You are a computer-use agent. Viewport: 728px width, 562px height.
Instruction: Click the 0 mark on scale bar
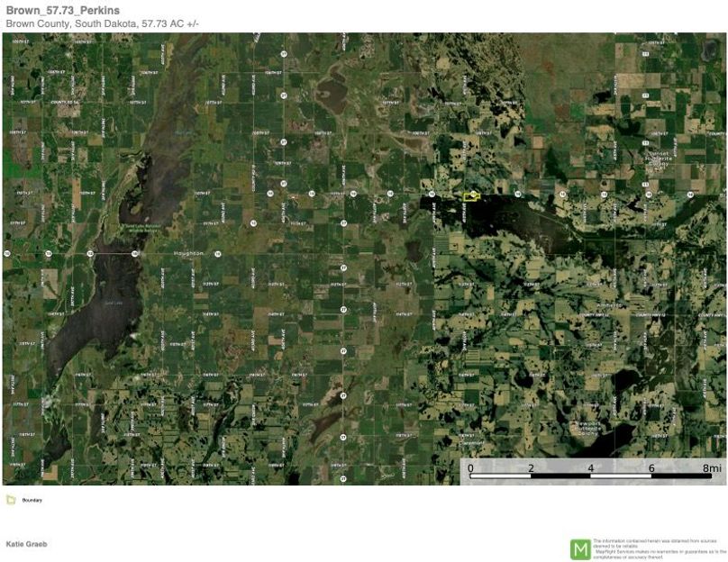pyautogui.click(x=470, y=468)
